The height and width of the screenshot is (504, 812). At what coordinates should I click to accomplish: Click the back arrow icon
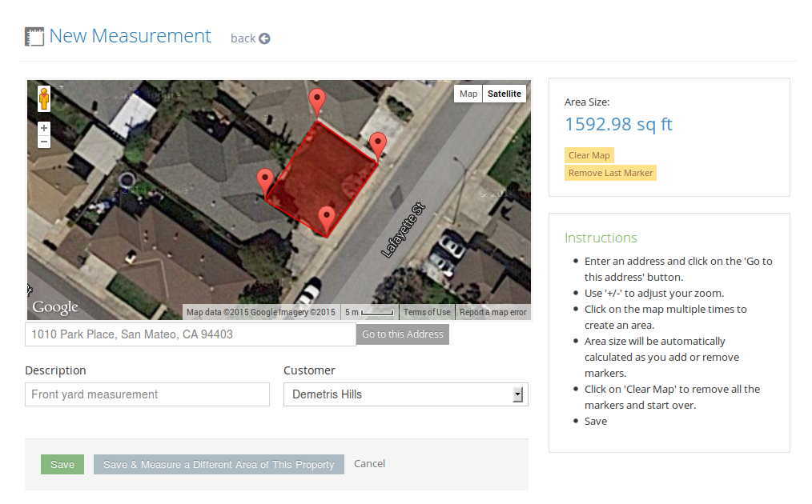(x=264, y=39)
